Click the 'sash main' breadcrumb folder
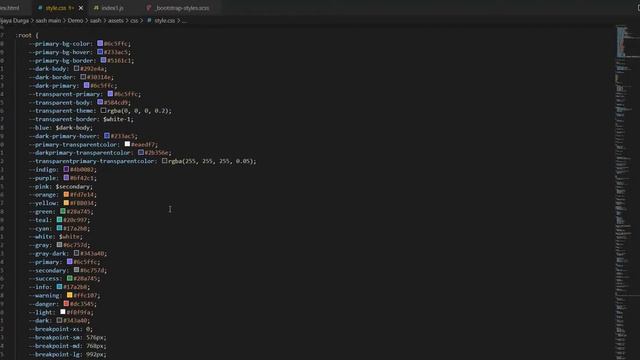This screenshot has height=360, width=640. 48,20
